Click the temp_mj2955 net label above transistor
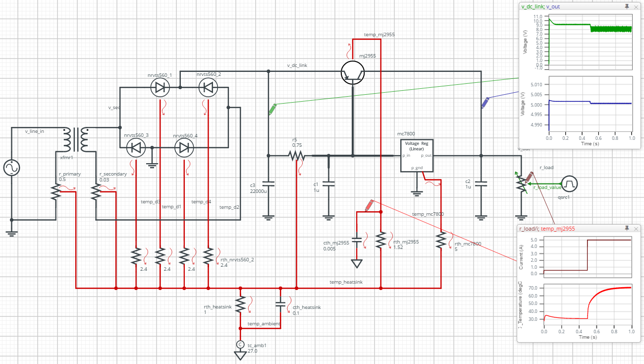The height and width of the screenshot is (364, 644). coord(379,35)
